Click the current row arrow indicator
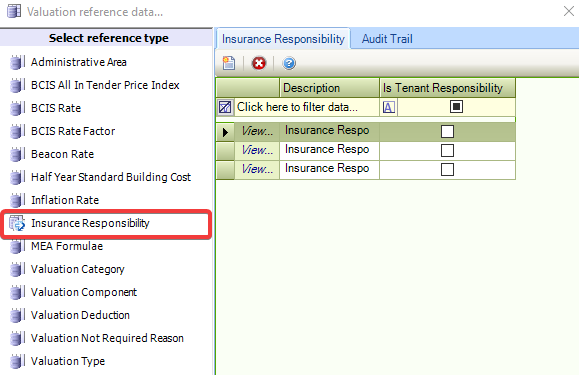579x375 pixels. (225, 132)
